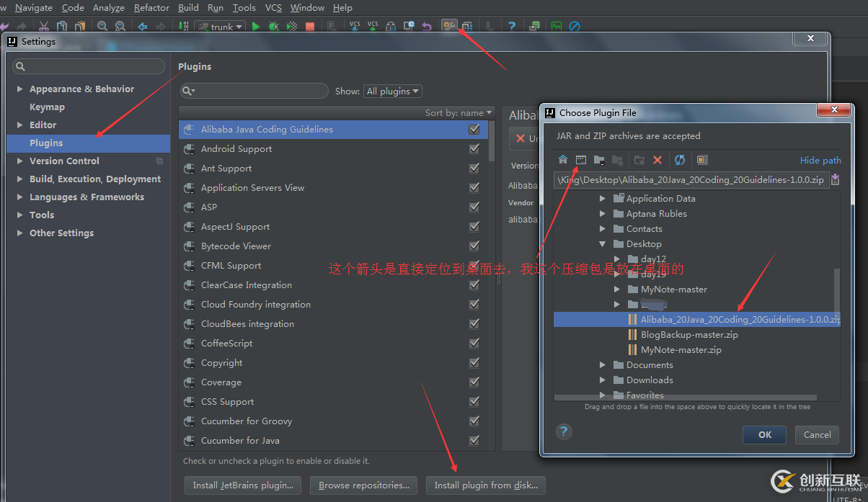The image size is (868, 502).
Task: Toggle the Android Support plugin checkbox
Action: point(474,149)
